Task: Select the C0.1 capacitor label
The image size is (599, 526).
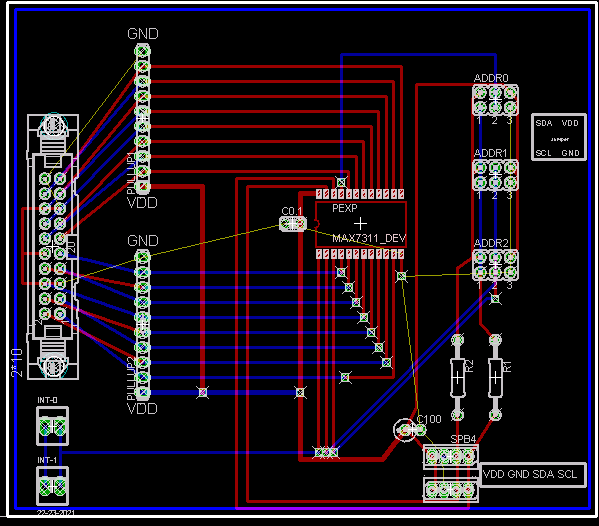Action: (x=291, y=211)
